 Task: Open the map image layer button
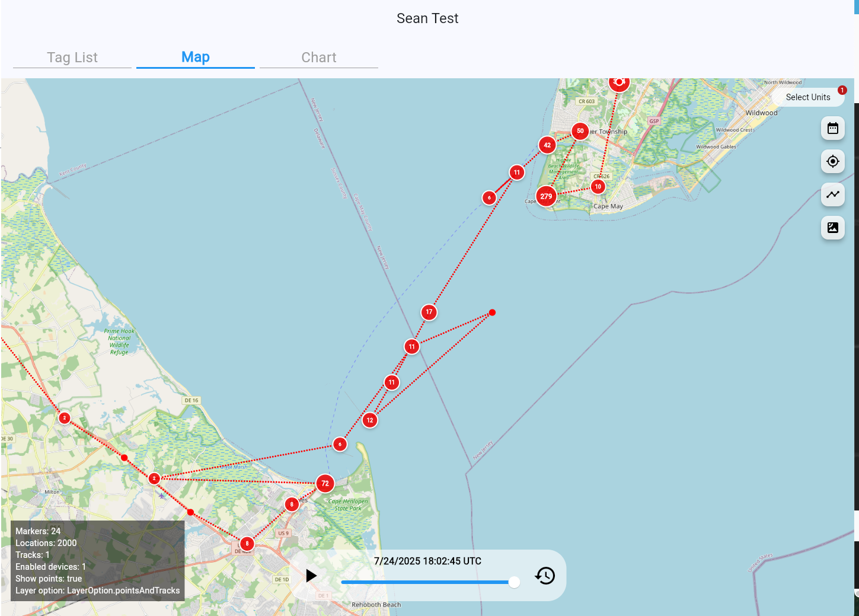(832, 228)
